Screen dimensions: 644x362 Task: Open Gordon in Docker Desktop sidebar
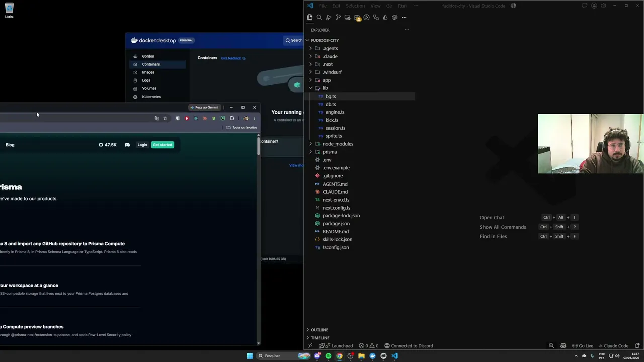[157, 56]
